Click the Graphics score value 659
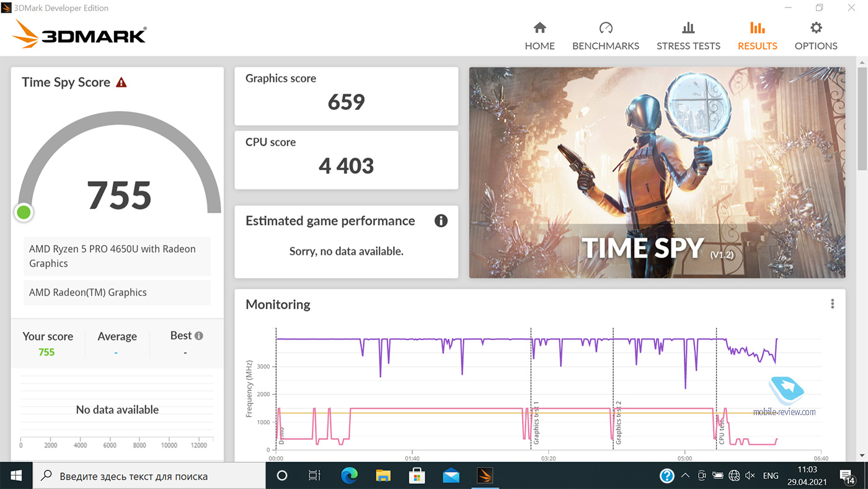 click(x=346, y=102)
